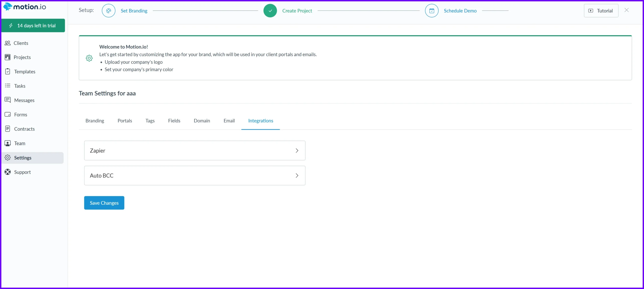Screen dimensions: 644x289
Task: Expand the Zapier integration
Action: click(x=195, y=150)
